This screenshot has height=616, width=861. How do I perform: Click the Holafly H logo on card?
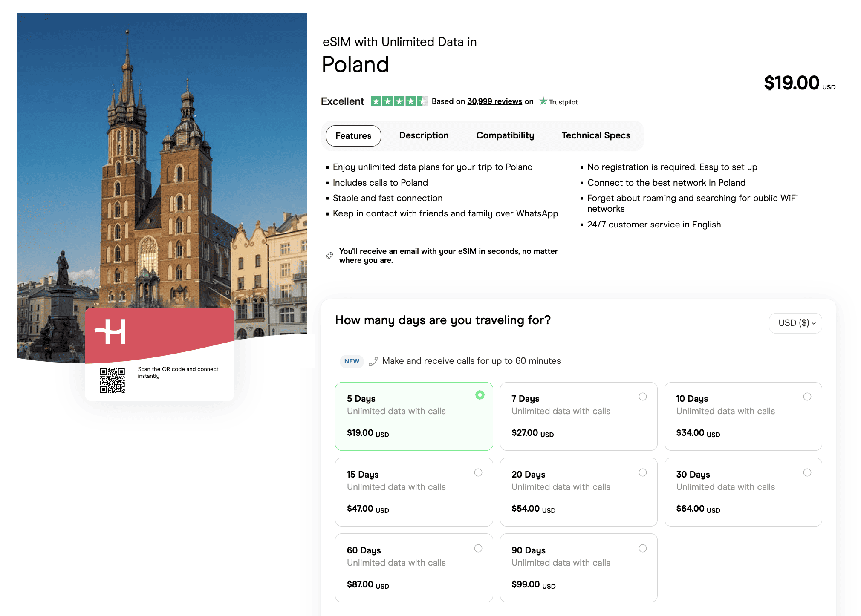pos(110,331)
